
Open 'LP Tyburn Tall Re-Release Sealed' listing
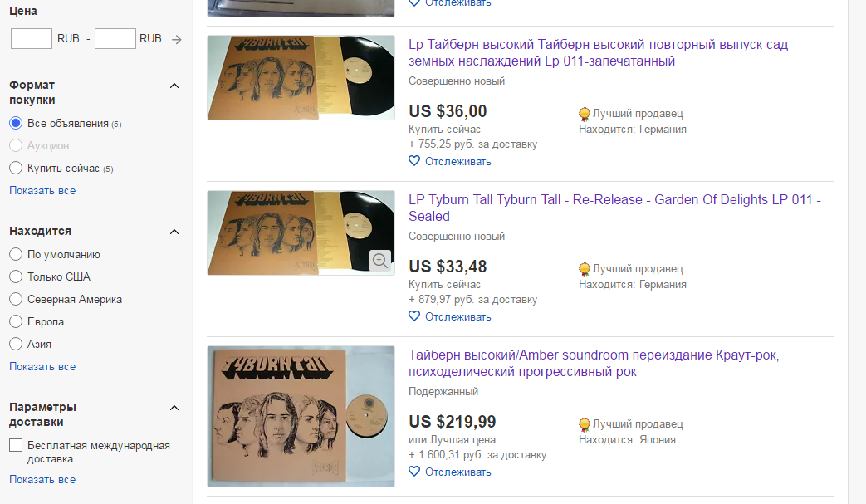click(x=614, y=208)
